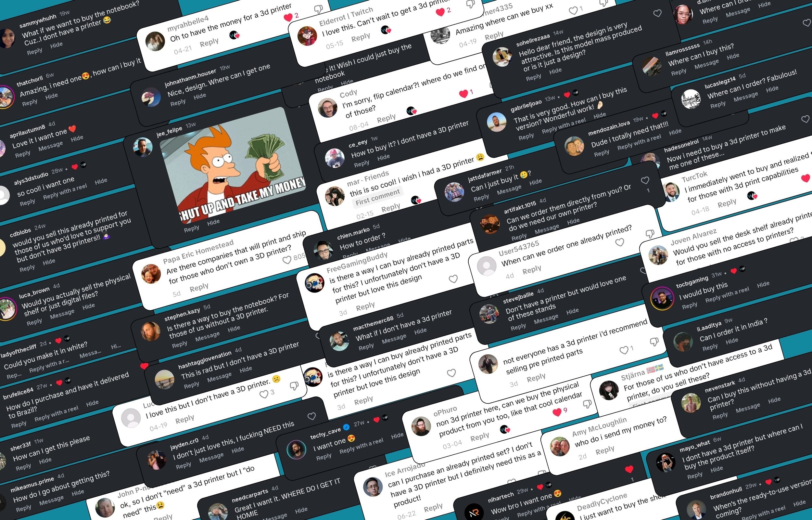The width and height of the screenshot is (812, 520).
Task: Hide ce_eey's comment
Action: point(383,157)
